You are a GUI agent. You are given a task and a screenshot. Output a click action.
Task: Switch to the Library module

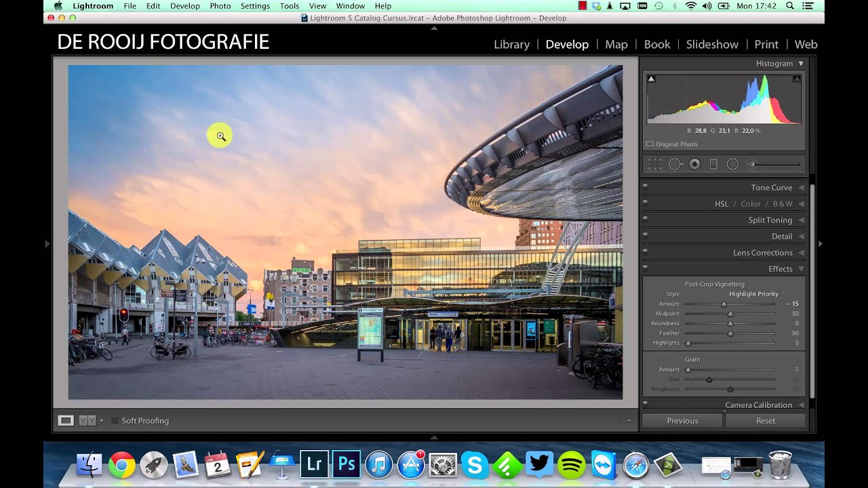point(511,44)
